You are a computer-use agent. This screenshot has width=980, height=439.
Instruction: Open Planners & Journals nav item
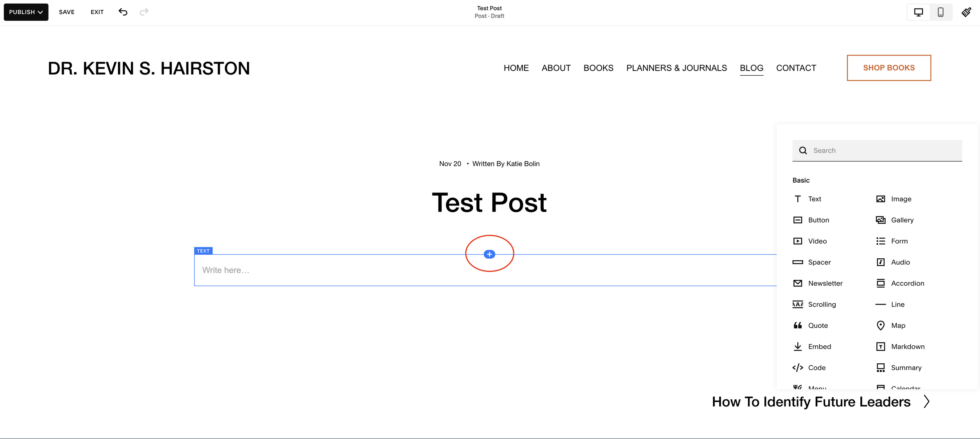click(677, 68)
